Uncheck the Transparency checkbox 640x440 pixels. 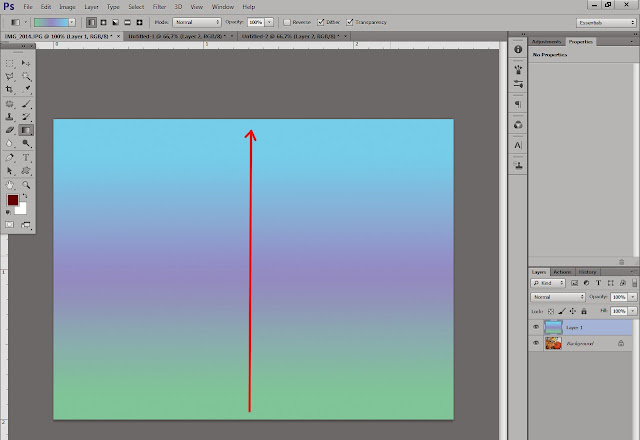tap(350, 22)
